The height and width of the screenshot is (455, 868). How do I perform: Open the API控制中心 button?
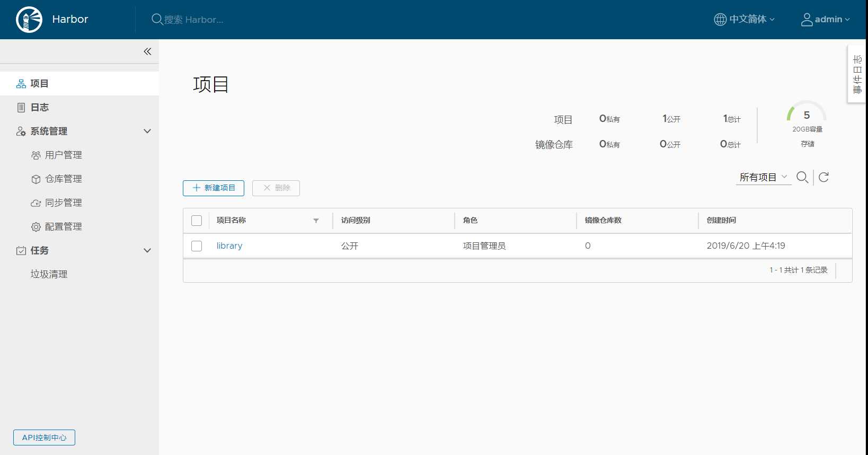click(x=44, y=437)
